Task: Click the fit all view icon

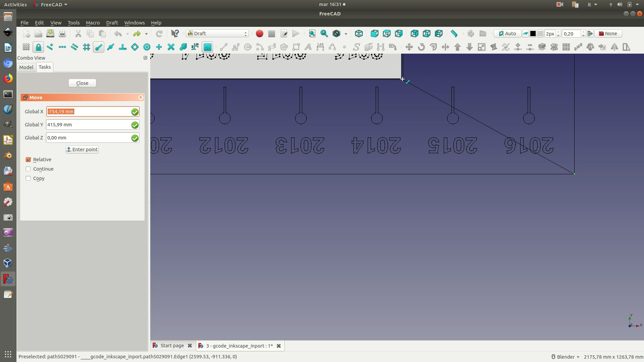Action: (x=312, y=34)
